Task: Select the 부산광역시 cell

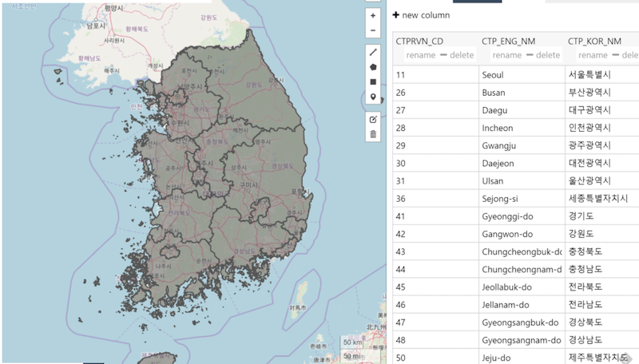Action: click(602, 93)
